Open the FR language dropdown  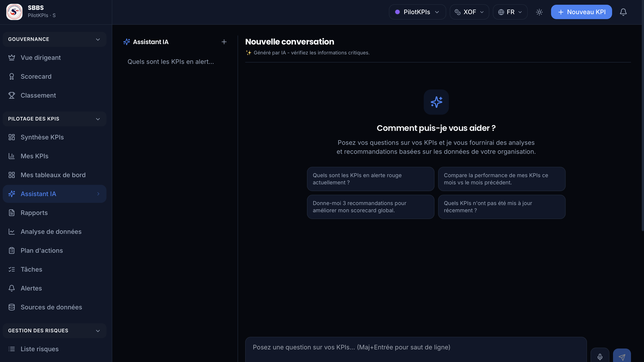[510, 12]
